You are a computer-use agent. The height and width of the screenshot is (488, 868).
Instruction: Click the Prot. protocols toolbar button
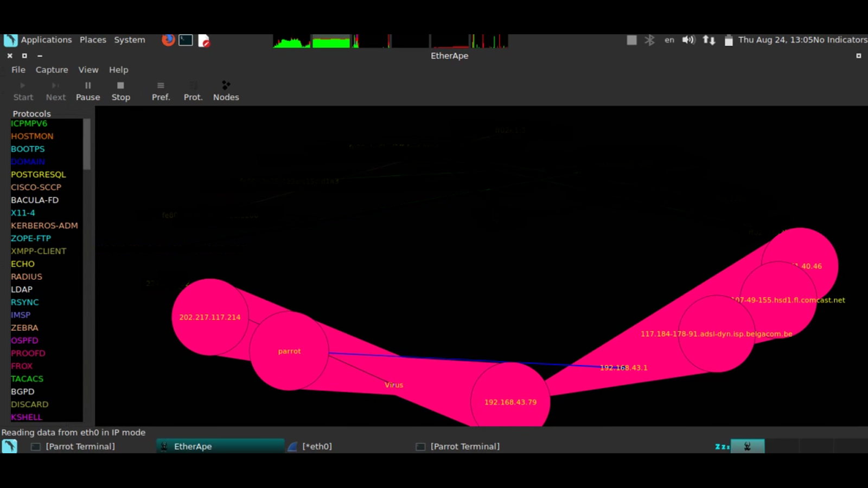click(x=193, y=91)
